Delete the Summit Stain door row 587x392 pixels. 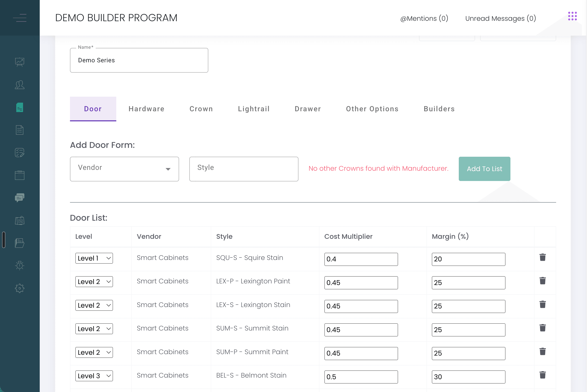tap(543, 328)
